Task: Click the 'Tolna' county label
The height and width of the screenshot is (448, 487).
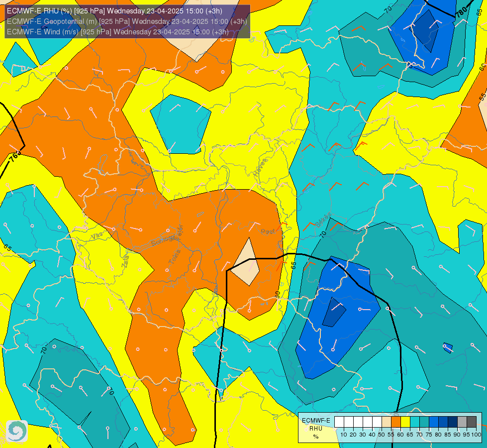Action: coord(175,257)
